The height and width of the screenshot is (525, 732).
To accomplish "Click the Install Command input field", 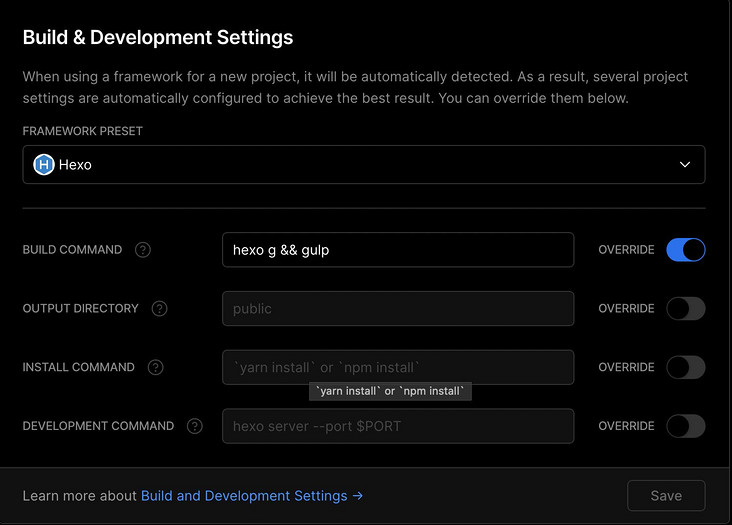I will point(398,367).
